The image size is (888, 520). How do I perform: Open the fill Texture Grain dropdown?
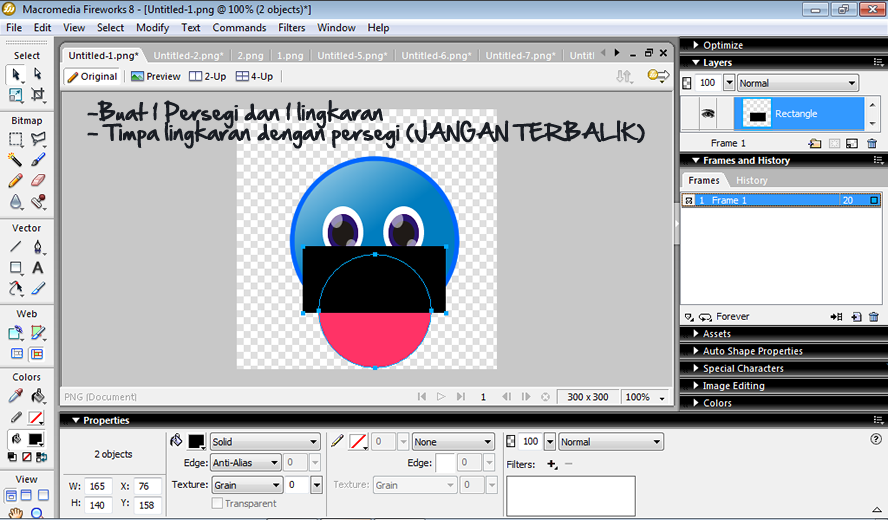click(246, 485)
